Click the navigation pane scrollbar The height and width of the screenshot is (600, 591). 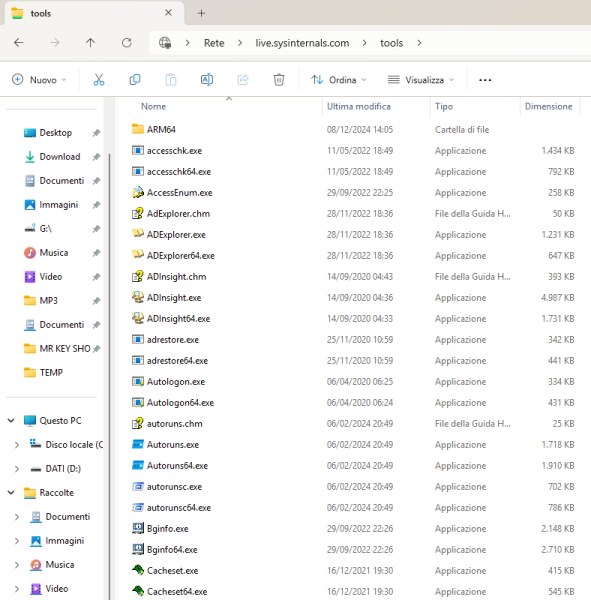click(x=110, y=375)
